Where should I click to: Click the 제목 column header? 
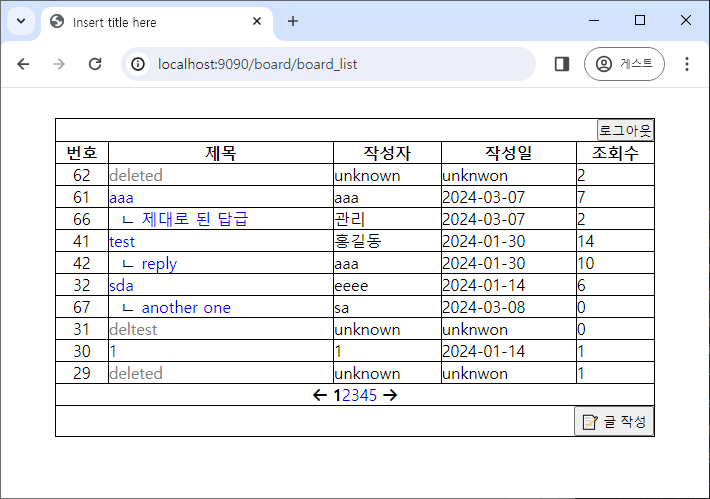coord(221,153)
